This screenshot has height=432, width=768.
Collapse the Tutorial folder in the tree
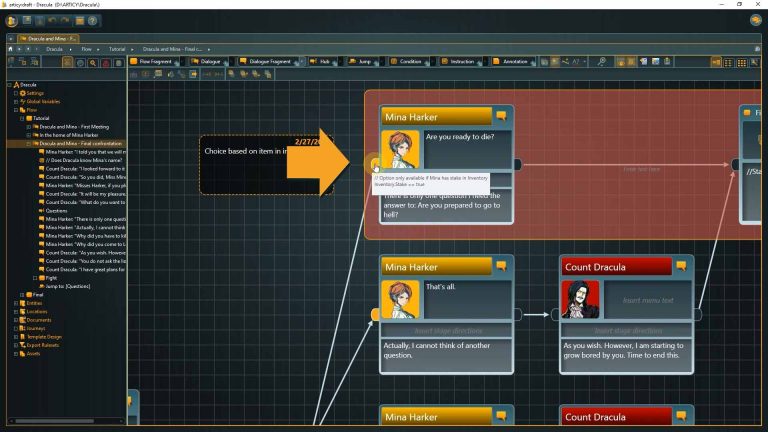pos(23,118)
